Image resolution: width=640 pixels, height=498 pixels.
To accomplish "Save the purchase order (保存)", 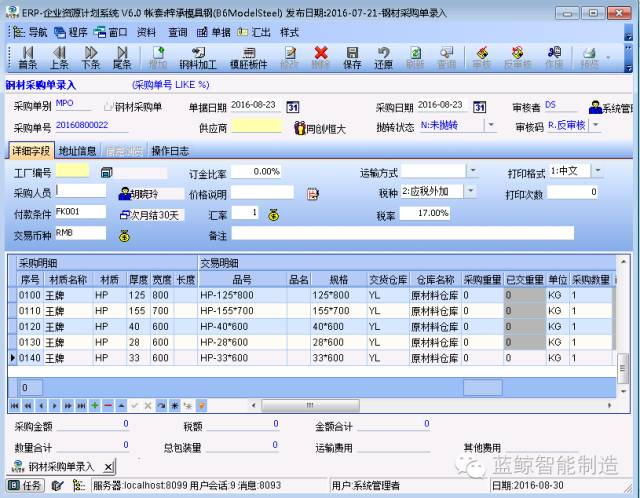I will (x=352, y=58).
